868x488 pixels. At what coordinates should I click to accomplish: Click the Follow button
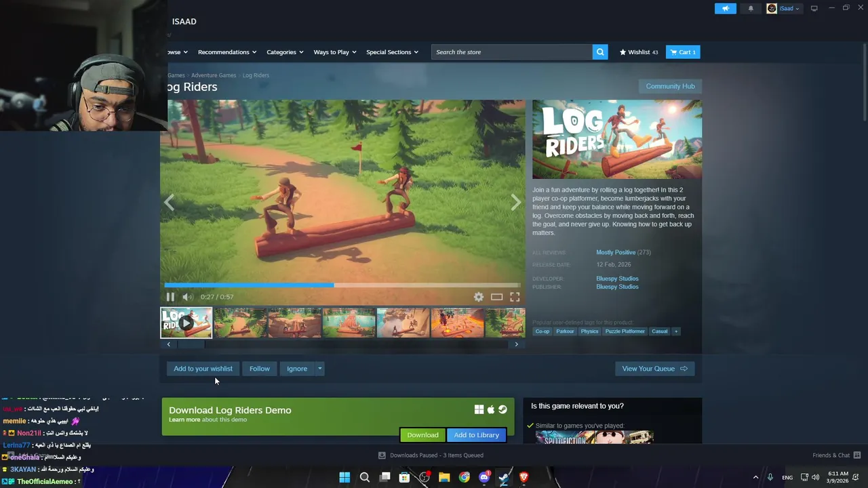tap(259, 369)
